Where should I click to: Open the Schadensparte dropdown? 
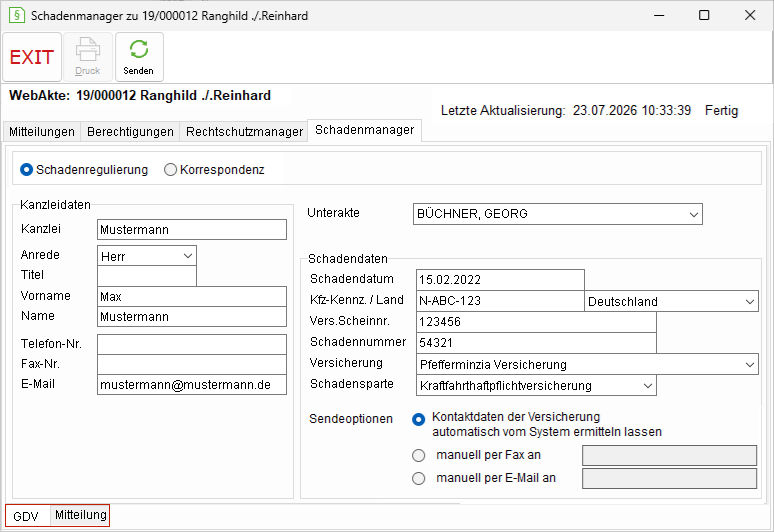coord(536,385)
